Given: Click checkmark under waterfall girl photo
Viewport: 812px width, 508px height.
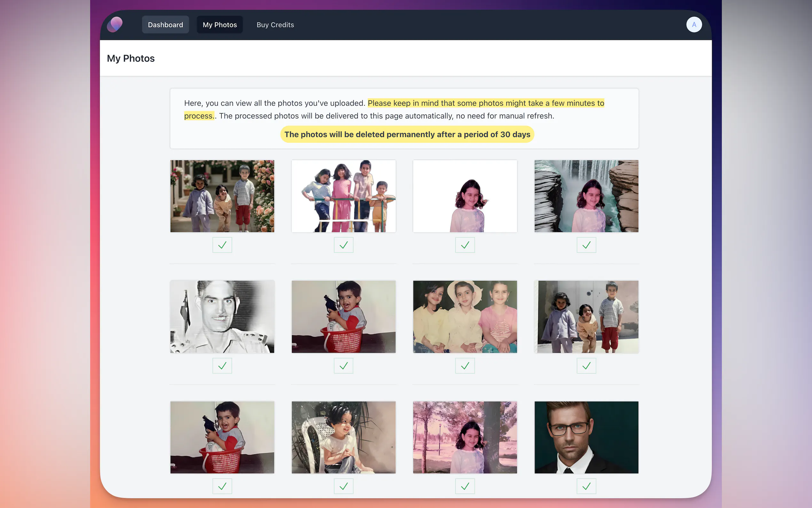Looking at the screenshot, I should 586,245.
